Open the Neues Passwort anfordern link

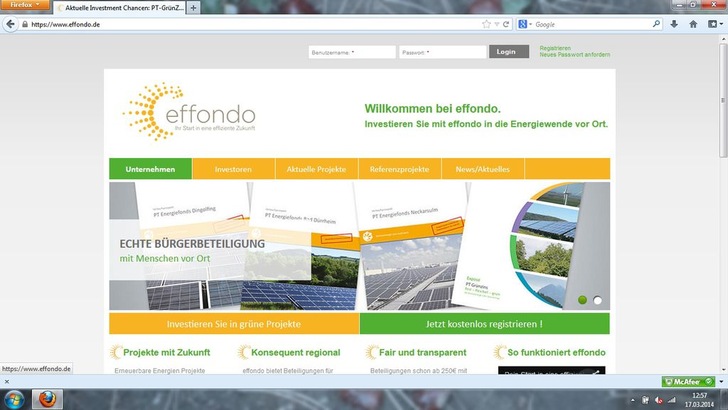click(575, 55)
